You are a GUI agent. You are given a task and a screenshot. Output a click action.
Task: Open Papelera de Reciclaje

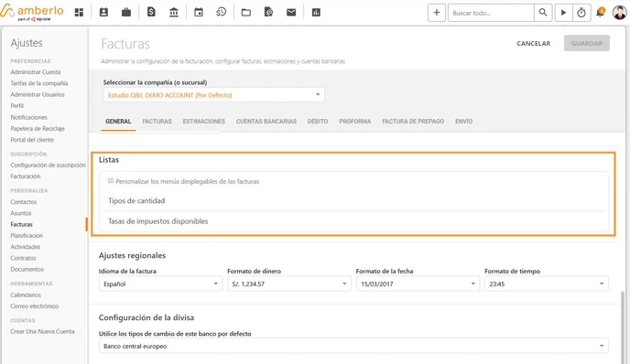click(x=38, y=128)
